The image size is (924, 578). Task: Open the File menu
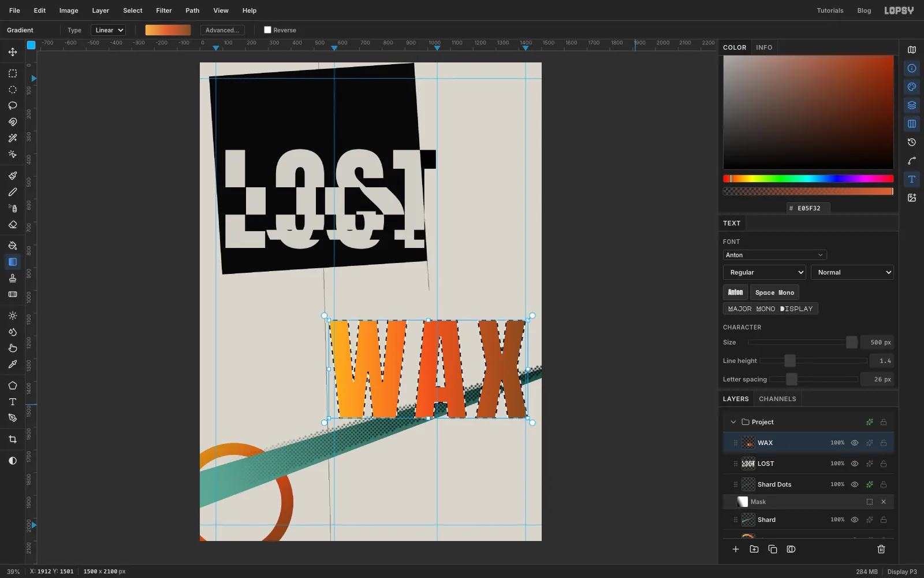coord(14,10)
